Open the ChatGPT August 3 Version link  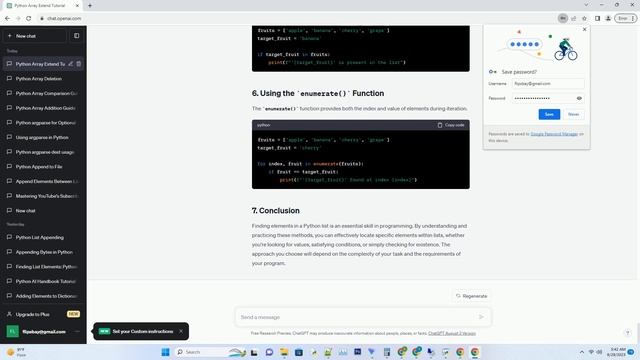point(452,333)
